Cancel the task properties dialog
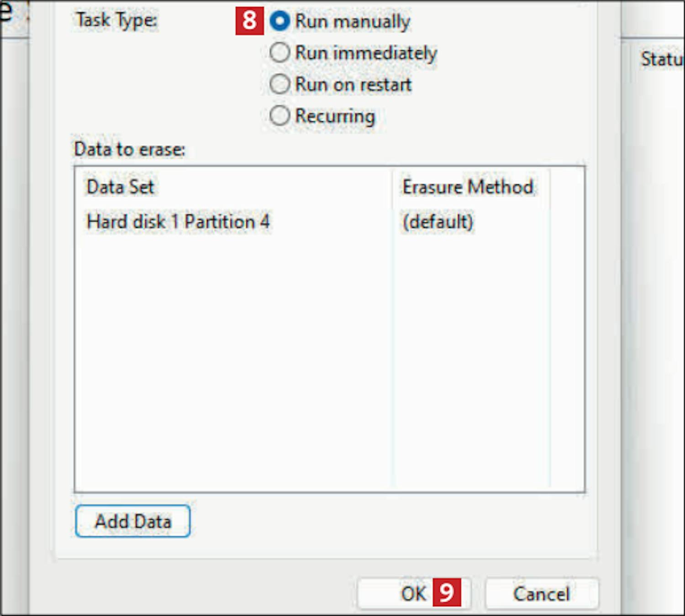 point(542,594)
